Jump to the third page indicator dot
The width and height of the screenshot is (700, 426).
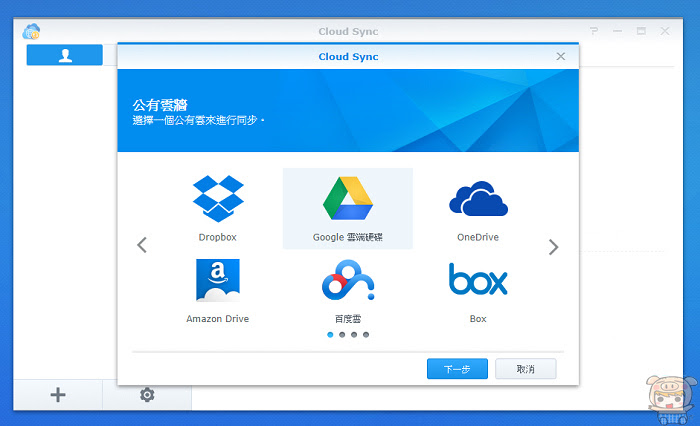[x=354, y=334]
